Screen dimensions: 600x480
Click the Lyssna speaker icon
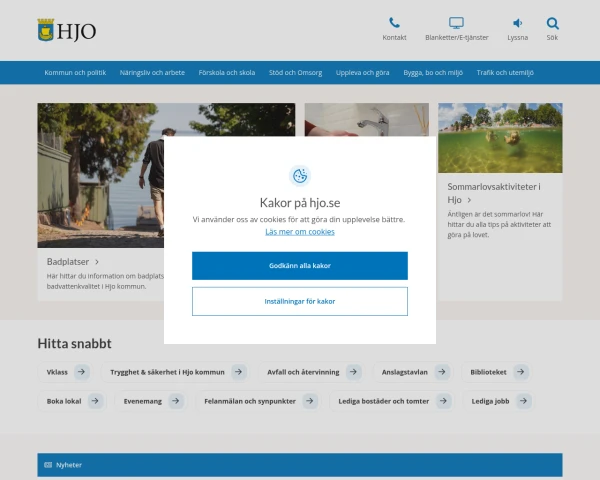coord(517,23)
